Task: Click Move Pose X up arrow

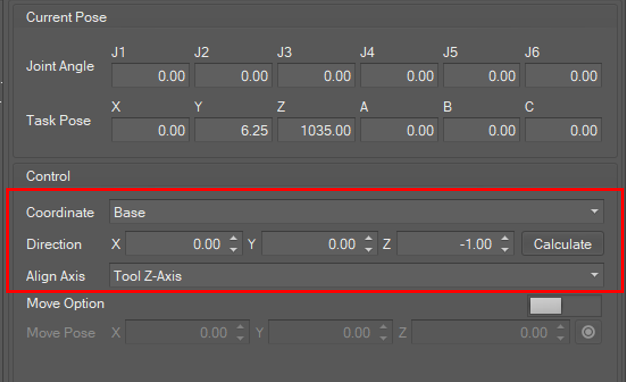Action: coord(240,327)
